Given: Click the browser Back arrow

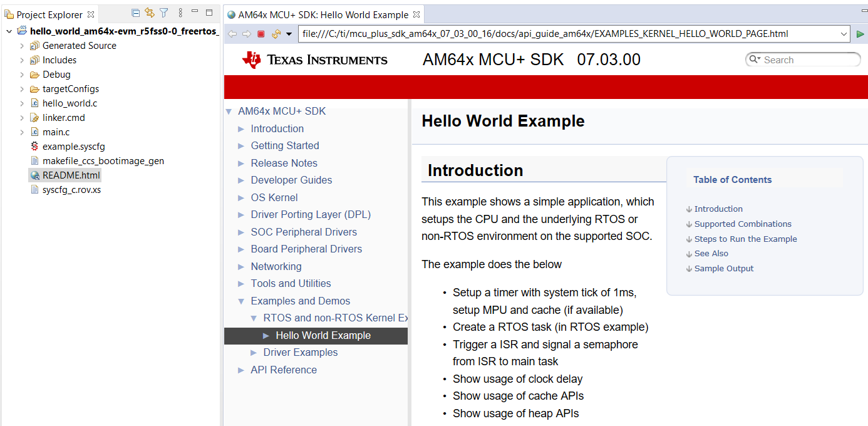Looking at the screenshot, I should 232,34.
